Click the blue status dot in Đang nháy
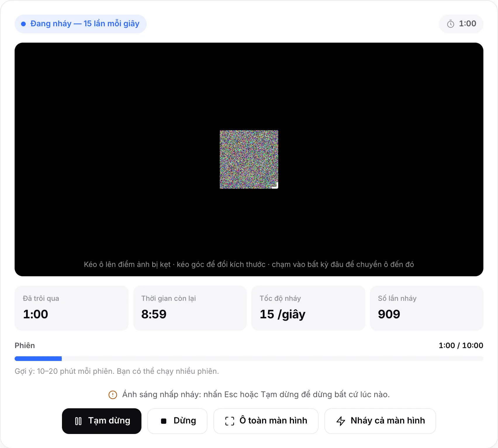 [x=23, y=24]
